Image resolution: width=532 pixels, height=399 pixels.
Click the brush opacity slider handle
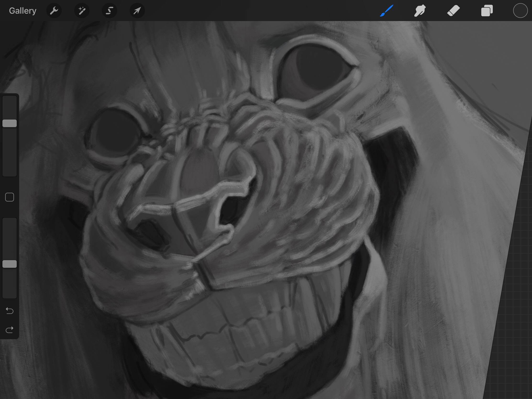point(10,264)
